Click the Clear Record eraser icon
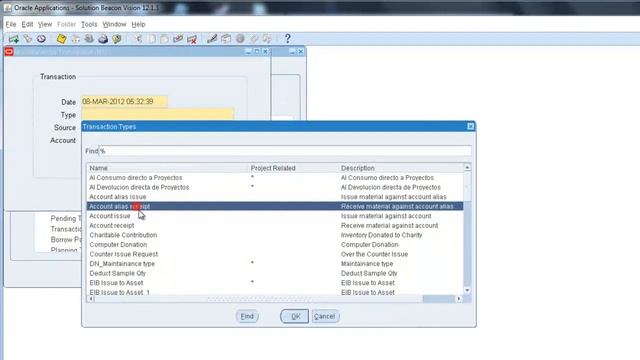 coord(178,39)
